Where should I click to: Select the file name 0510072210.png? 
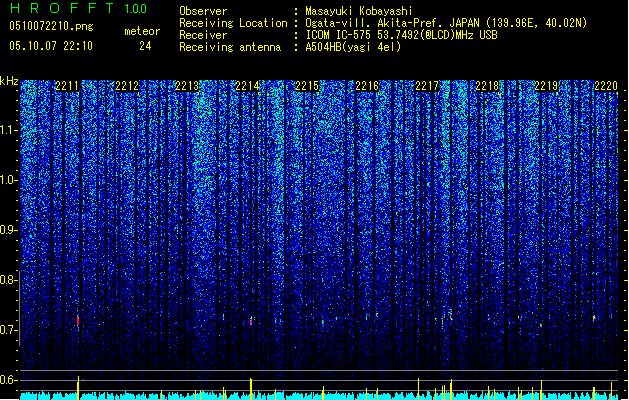[x=51, y=26]
